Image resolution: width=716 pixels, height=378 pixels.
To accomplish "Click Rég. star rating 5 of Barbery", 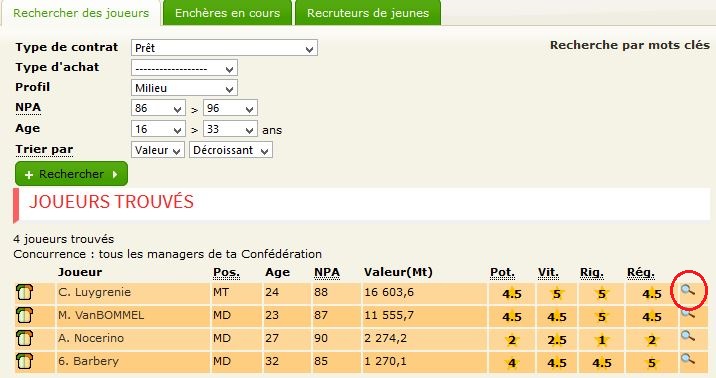I will click(x=652, y=362).
